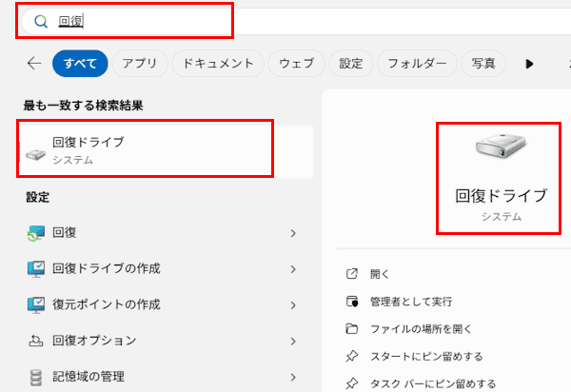Viewport: 571px width, 392px height.
Task: Click the 記憶域の管理 storage icon
Action: point(36,378)
